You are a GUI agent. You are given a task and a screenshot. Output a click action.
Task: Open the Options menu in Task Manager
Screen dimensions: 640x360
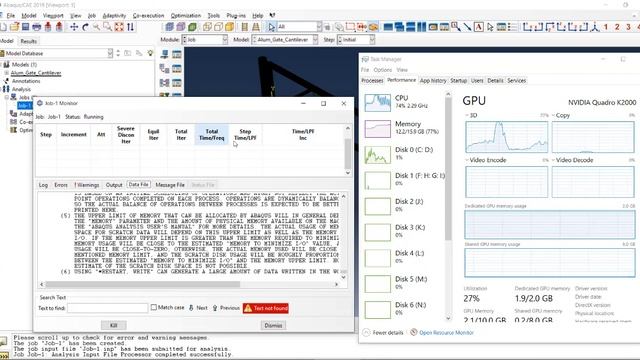[x=382, y=70]
